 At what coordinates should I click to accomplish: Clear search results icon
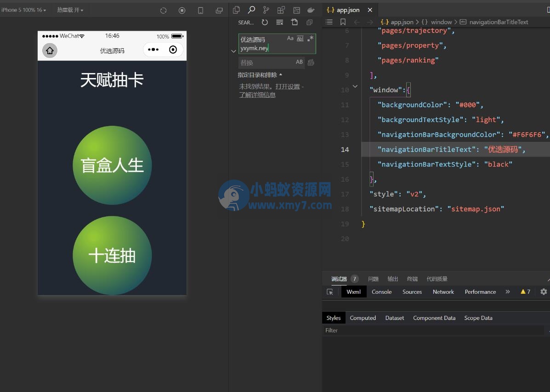pos(279,22)
